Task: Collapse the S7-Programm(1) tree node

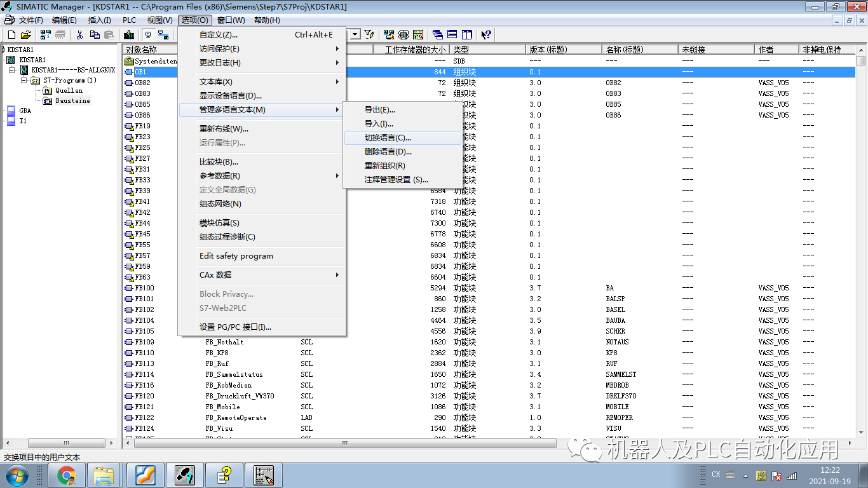Action: point(24,80)
